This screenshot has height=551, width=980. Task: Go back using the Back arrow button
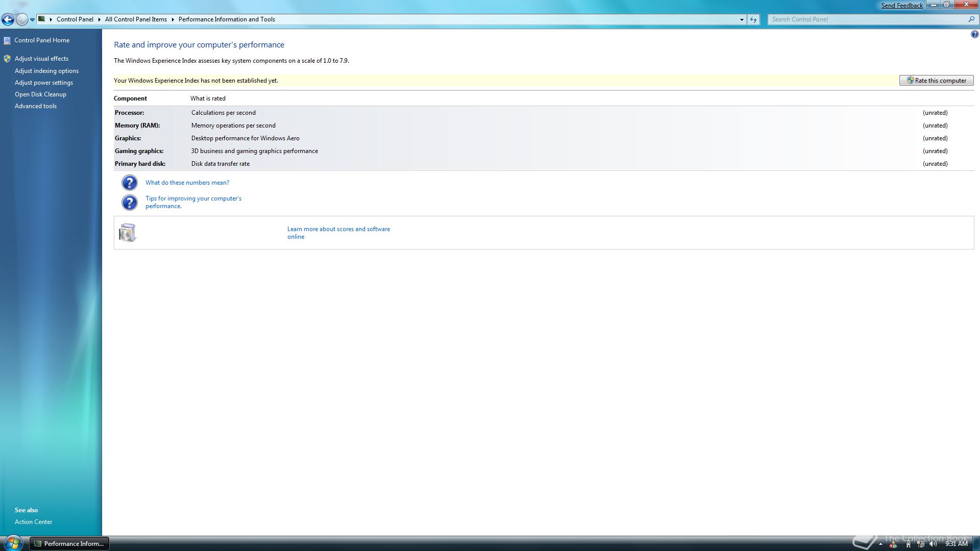8,19
